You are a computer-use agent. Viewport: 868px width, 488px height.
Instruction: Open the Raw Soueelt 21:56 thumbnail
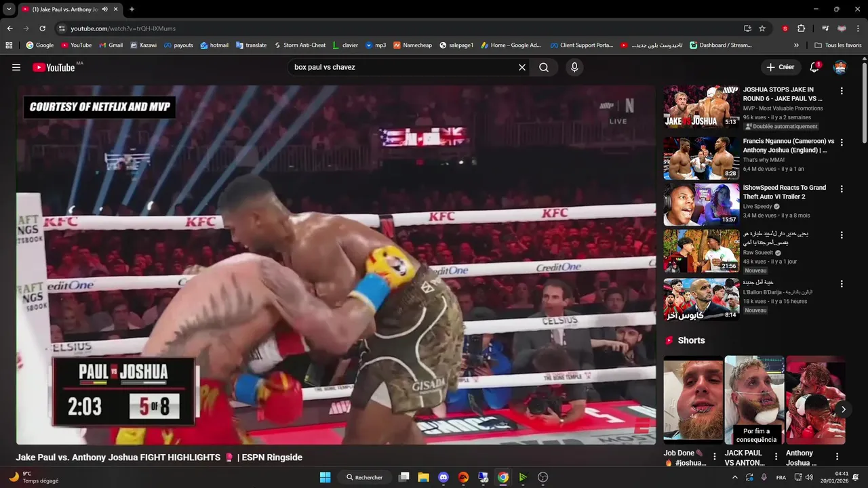[x=701, y=251]
